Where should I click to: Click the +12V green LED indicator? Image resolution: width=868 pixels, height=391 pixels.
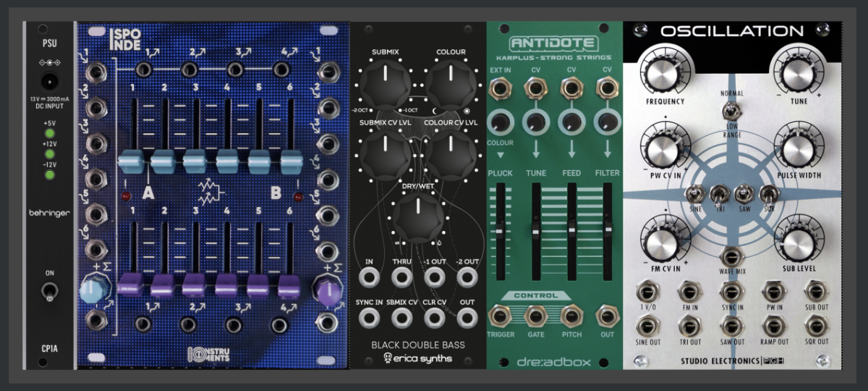coord(50,154)
